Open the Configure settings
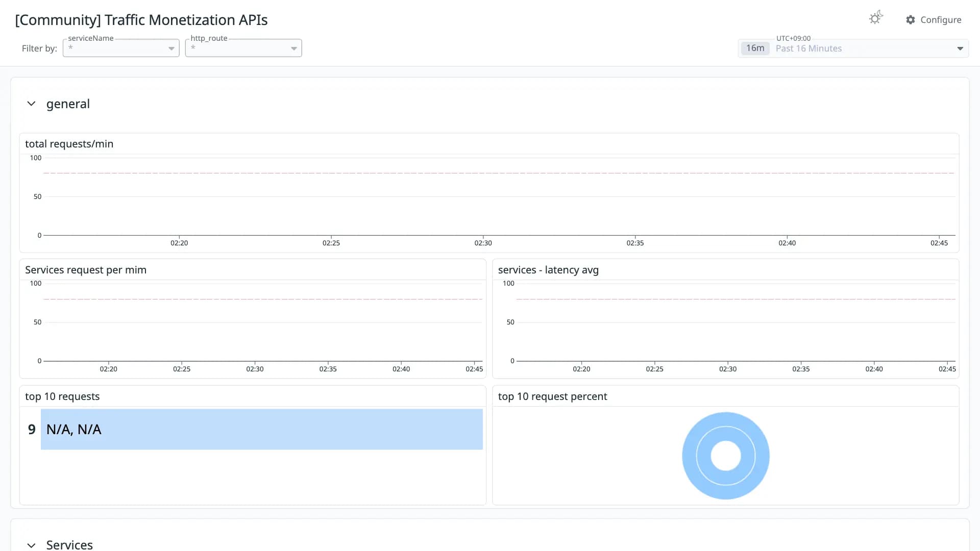The image size is (980, 551). (934, 20)
